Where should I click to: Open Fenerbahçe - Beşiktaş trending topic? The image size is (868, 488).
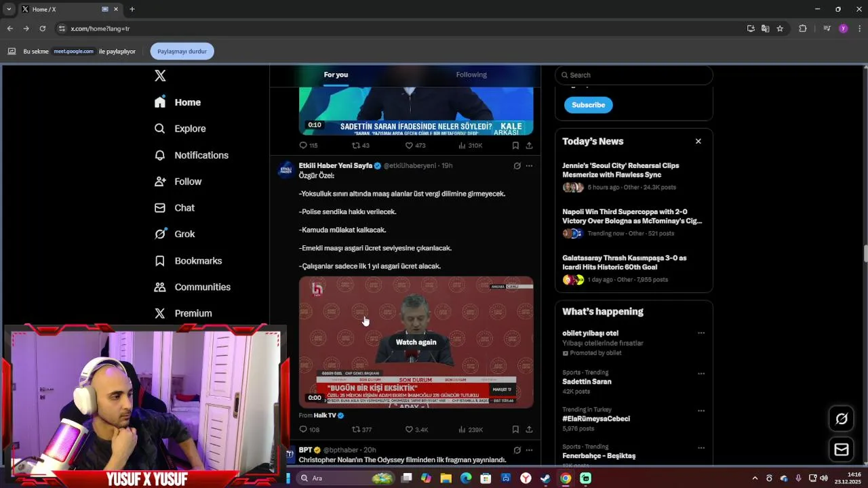(599, 456)
